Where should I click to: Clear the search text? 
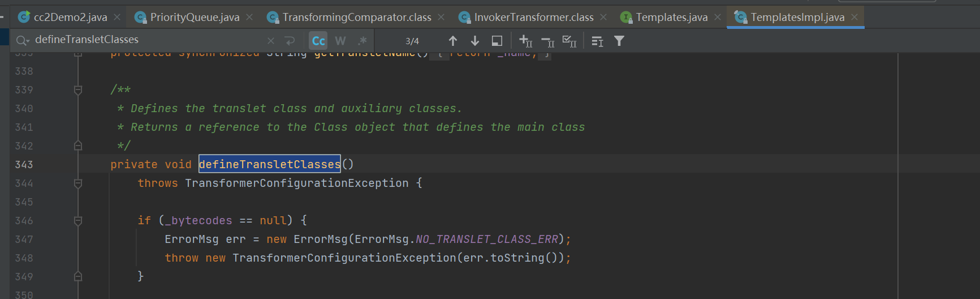click(271, 41)
